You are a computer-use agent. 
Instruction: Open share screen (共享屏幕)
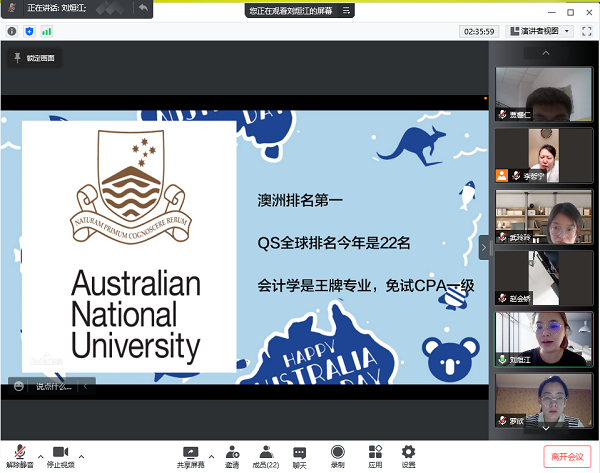point(190,455)
